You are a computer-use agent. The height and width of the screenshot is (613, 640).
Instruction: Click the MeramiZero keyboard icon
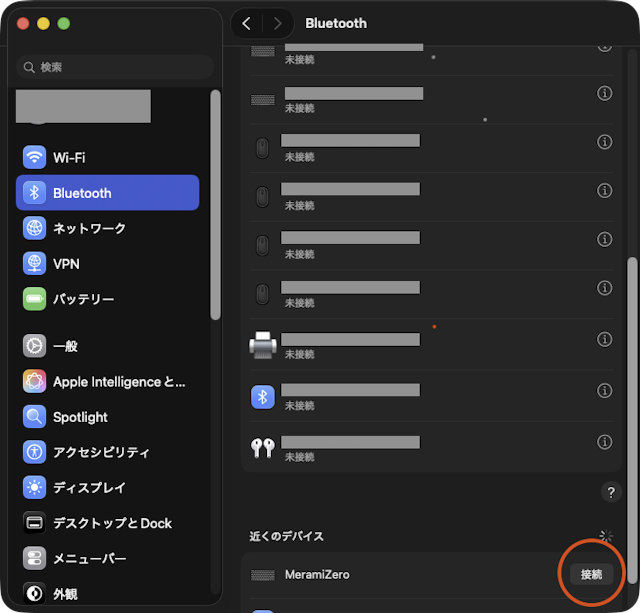coord(262,575)
